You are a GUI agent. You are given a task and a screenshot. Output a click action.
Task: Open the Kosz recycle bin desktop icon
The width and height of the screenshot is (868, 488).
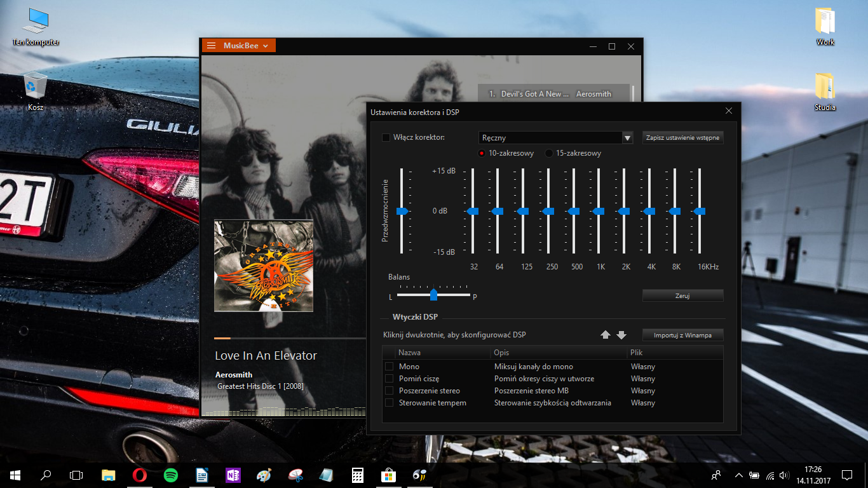(x=36, y=91)
